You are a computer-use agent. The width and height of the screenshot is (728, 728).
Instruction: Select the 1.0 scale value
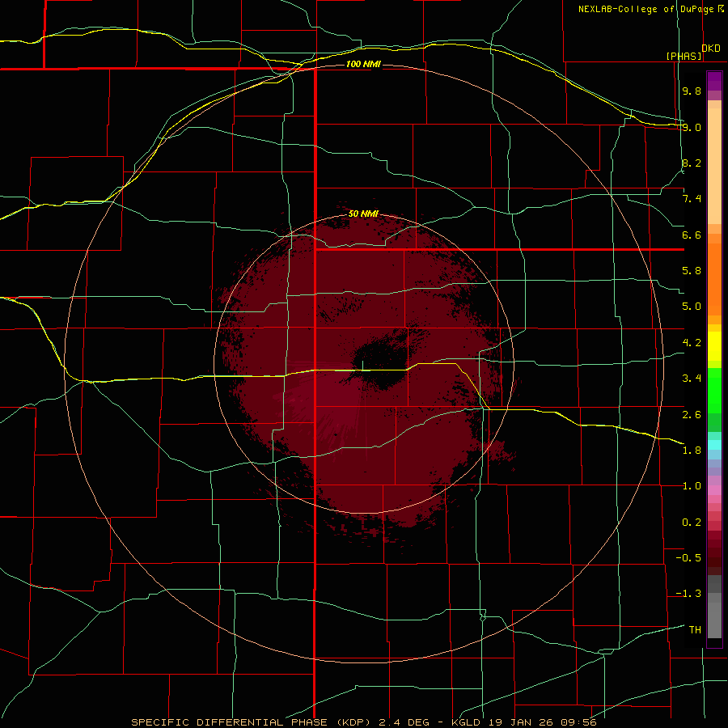(692, 486)
